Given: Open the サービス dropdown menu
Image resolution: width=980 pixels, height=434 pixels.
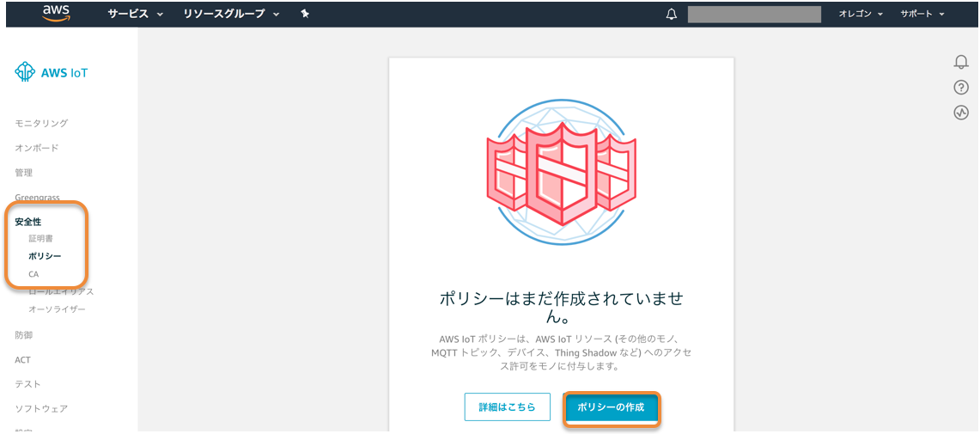Looking at the screenshot, I should pos(135,14).
